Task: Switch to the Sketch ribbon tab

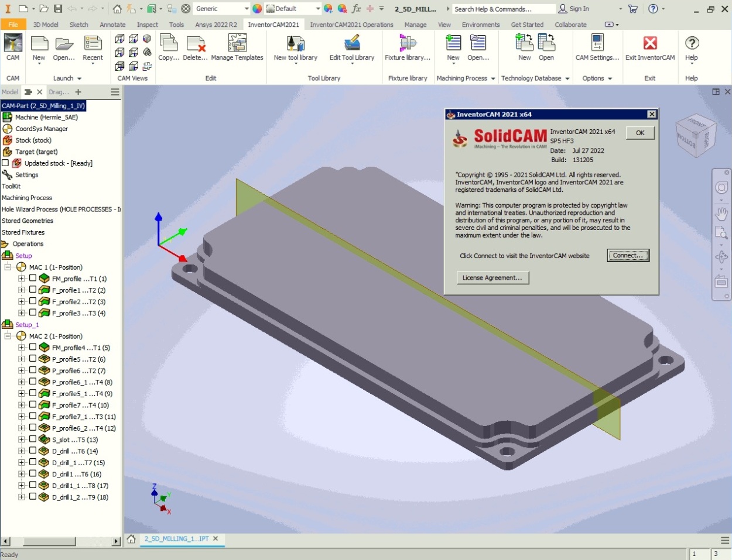Action: coord(79,25)
